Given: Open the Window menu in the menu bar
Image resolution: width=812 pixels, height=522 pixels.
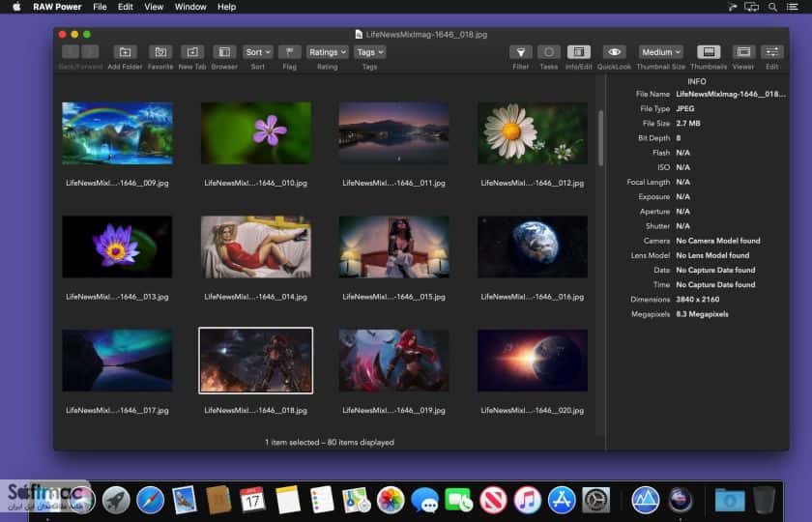Looking at the screenshot, I should click(x=190, y=7).
